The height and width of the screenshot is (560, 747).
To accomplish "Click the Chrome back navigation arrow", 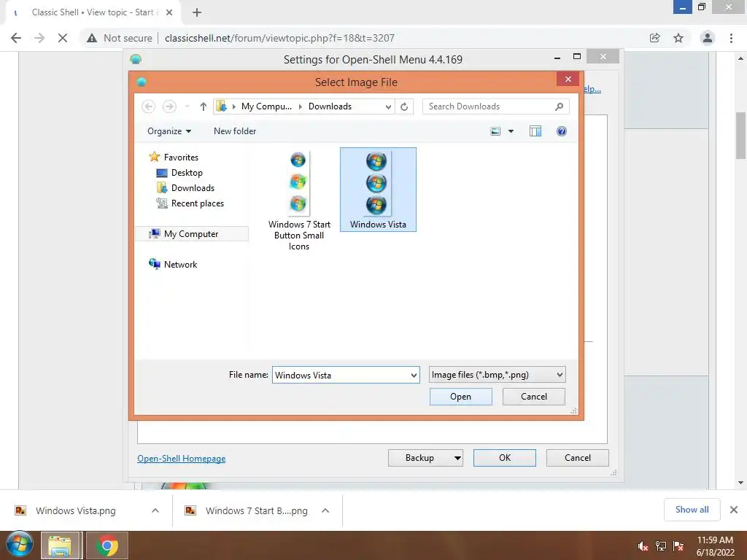I will (16, 38).
